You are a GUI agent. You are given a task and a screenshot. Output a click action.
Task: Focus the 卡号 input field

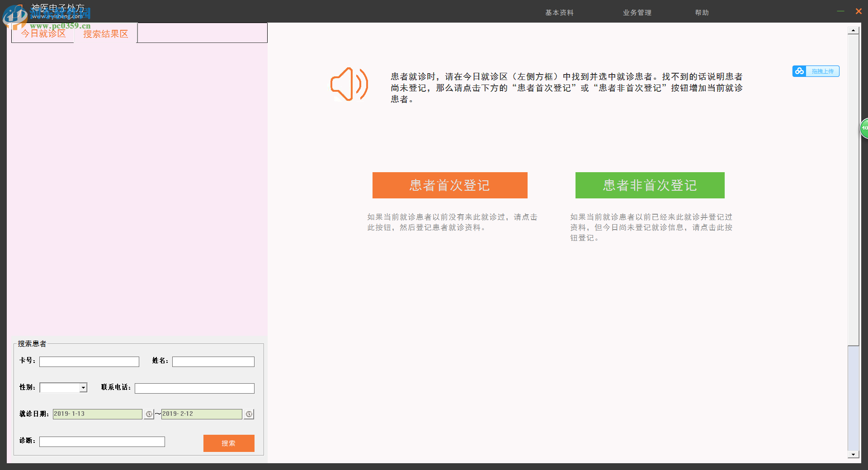[89, 362]
